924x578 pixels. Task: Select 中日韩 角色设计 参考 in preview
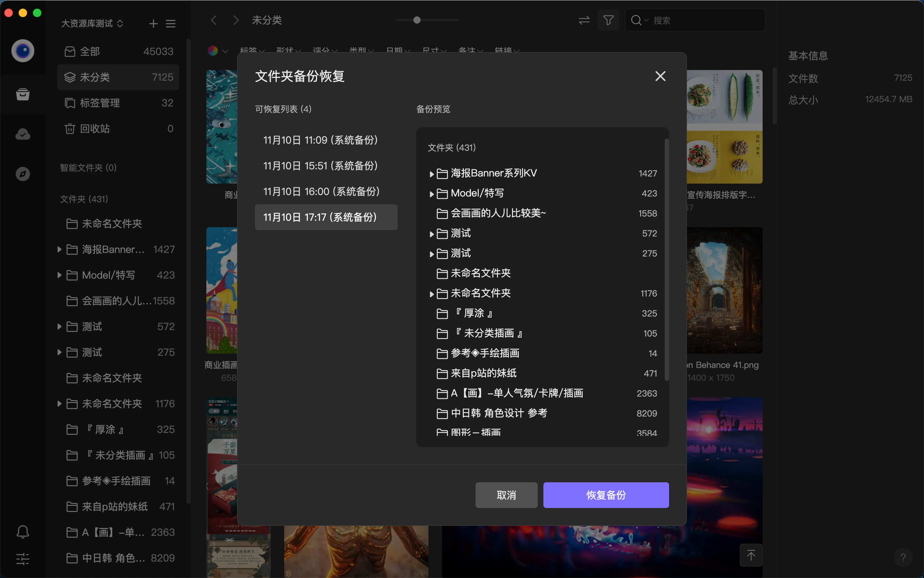pos(542,413)
